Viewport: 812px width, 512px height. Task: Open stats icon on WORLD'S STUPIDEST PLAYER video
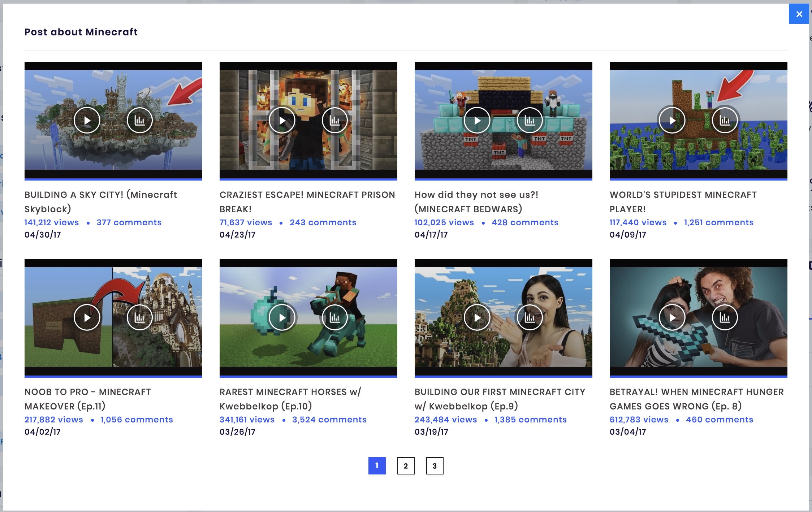click(x=725, y=120)
